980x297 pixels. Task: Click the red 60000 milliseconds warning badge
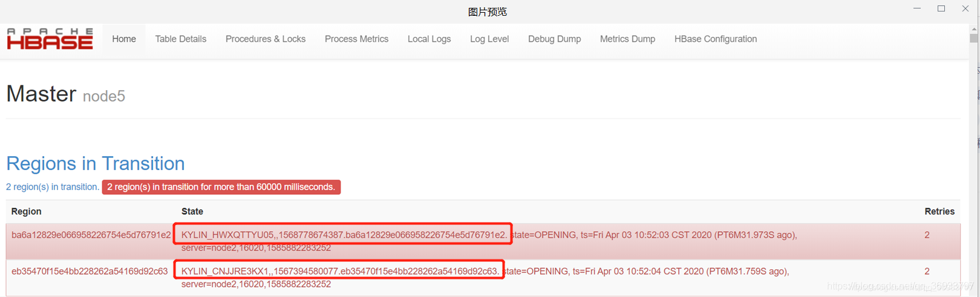pos(221,187)
